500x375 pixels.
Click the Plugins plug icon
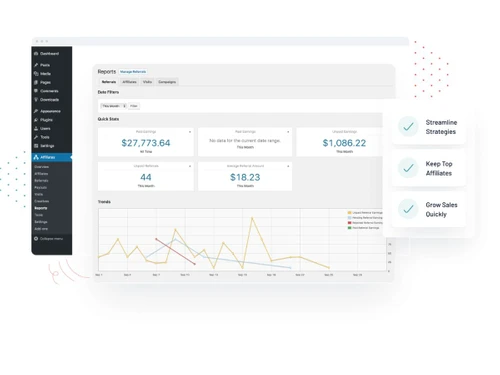(x=36, y=120)
